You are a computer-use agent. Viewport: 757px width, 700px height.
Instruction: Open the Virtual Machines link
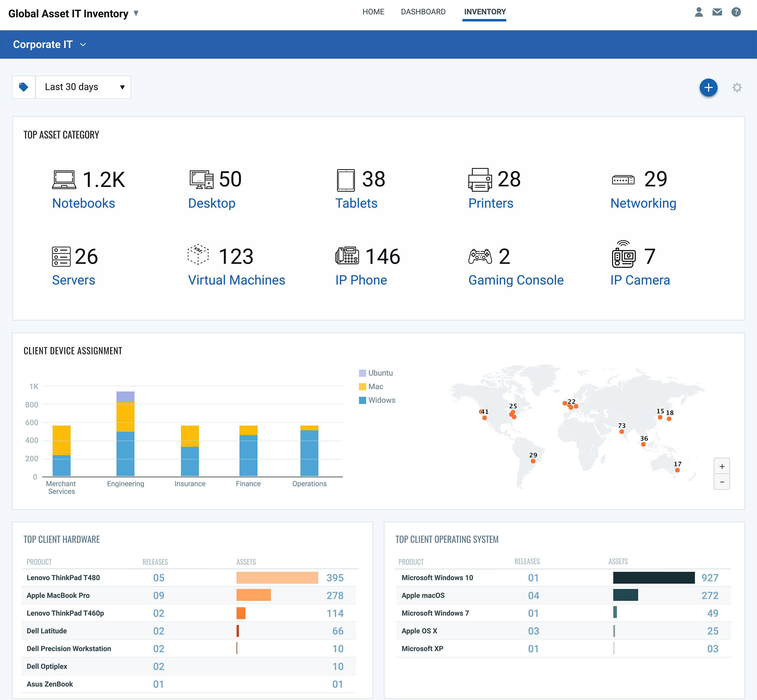[236, 280]
